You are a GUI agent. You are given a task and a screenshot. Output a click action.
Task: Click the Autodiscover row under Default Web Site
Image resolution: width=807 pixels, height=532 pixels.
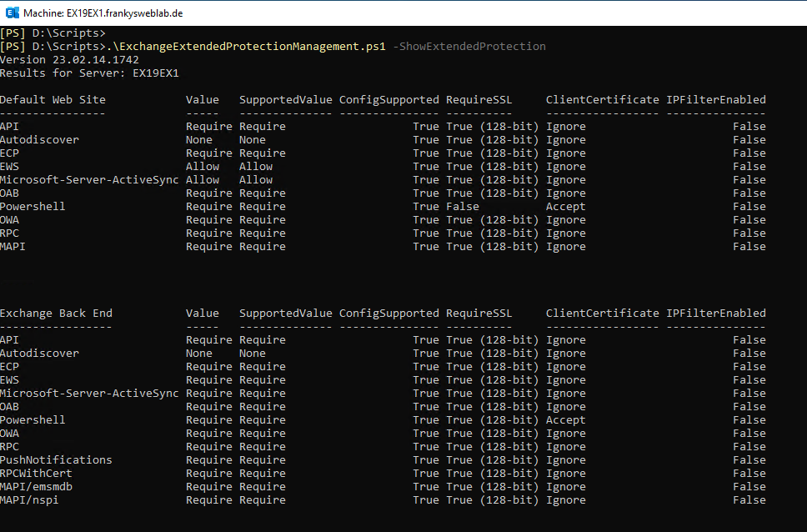point(39,139)
